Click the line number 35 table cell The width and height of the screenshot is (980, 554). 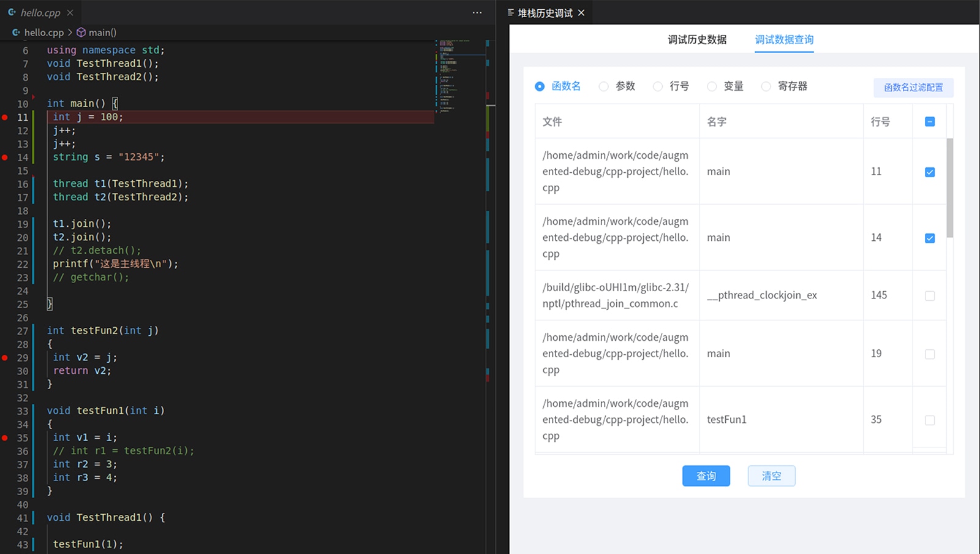tap(888, 420)
